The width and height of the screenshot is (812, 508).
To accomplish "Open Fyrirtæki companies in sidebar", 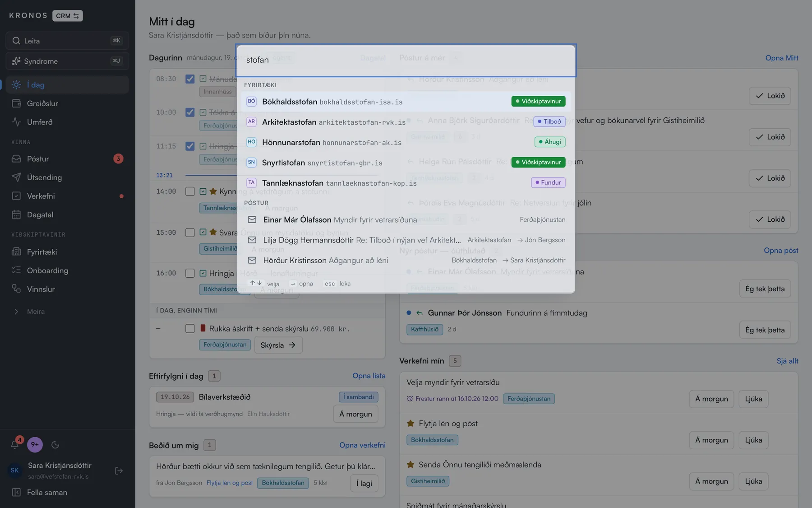I will [68, 252].
